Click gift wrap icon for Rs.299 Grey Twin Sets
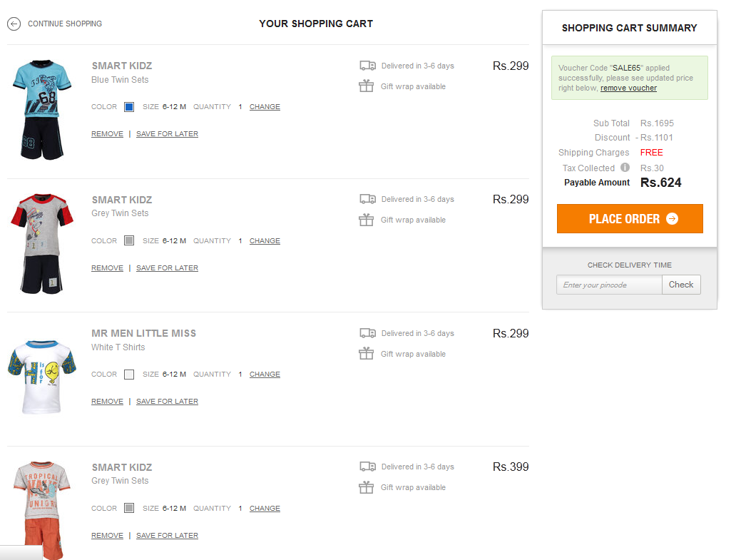 point(366,220)
